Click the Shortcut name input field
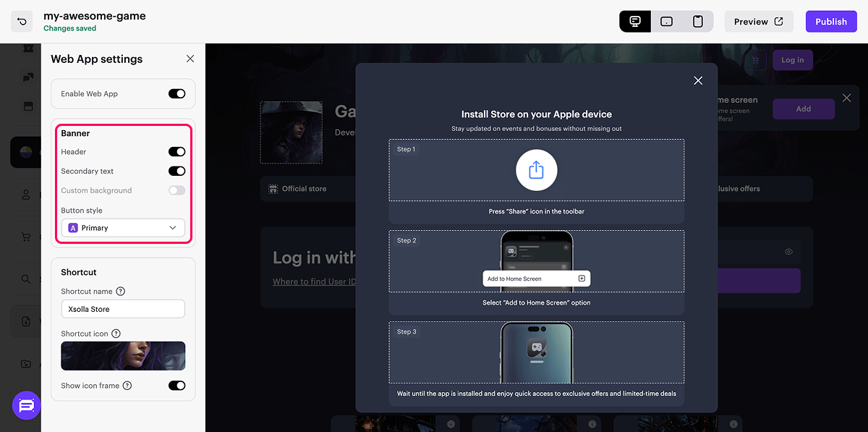The image size is (868, 432). [x=123, y=309]
